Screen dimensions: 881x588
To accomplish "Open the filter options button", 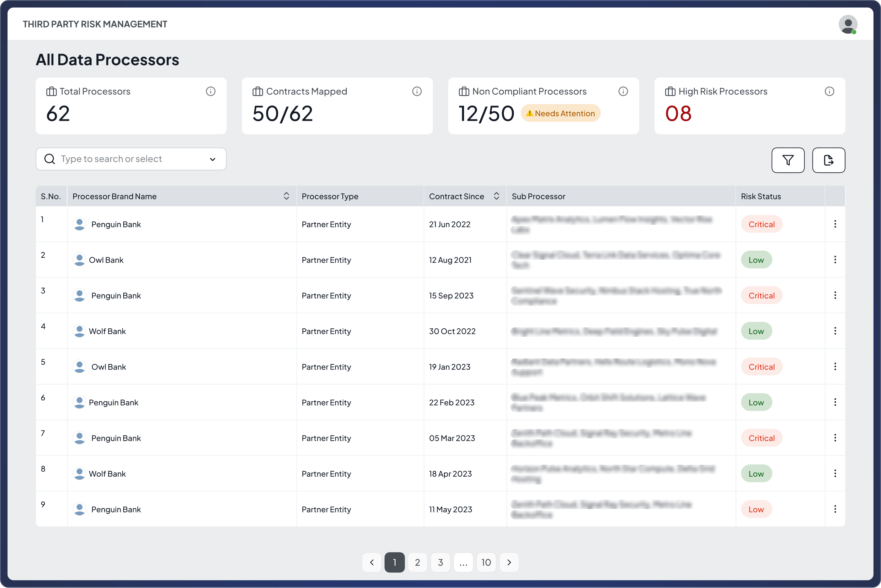I will [788, 160].
